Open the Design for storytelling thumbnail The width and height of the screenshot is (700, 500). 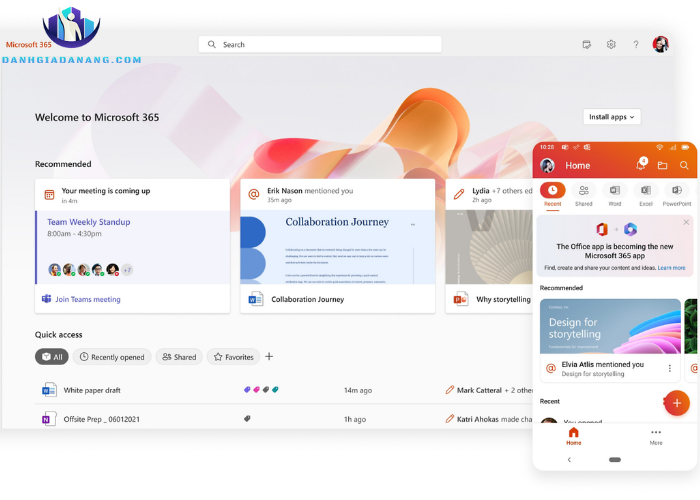(x=610, y=326)
